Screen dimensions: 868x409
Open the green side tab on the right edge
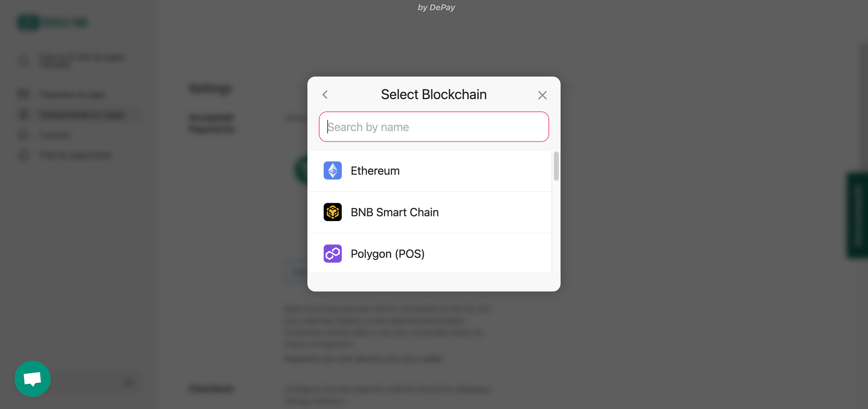[857, 215]
